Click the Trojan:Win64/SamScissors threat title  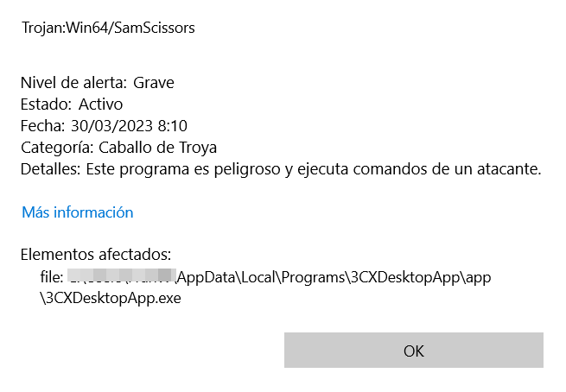point(108,28)
